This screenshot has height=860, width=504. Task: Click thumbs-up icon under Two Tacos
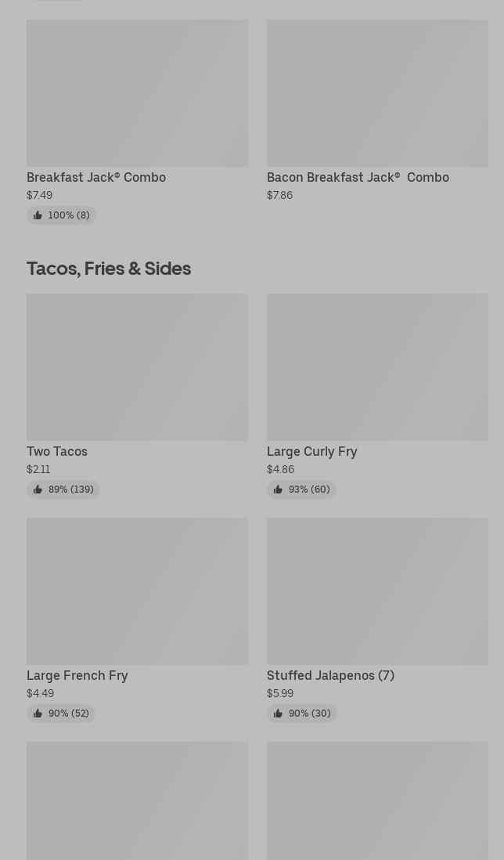tap(38, 490)
